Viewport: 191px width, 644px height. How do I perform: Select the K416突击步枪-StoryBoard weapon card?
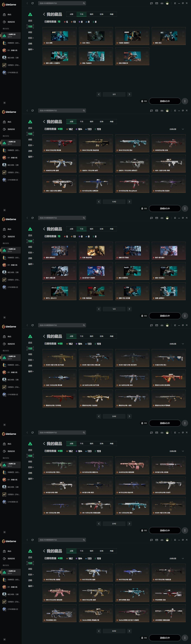(x=132, y=184)
